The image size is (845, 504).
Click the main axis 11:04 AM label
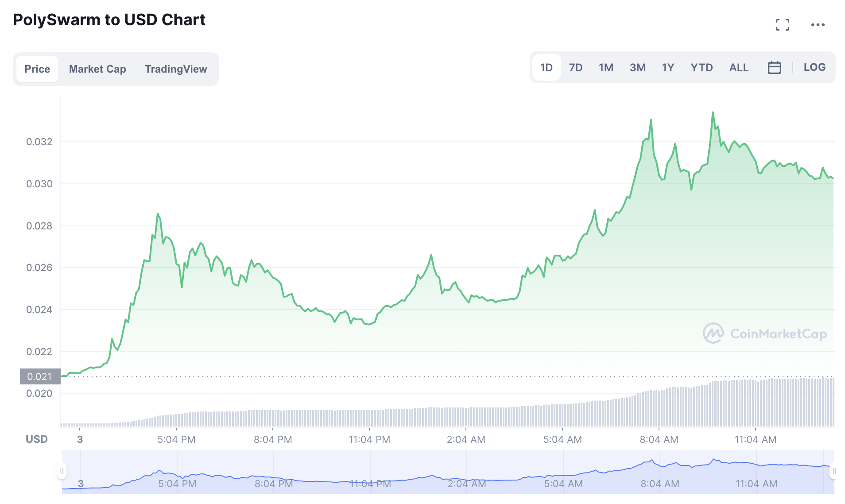(x=756, y=439)
